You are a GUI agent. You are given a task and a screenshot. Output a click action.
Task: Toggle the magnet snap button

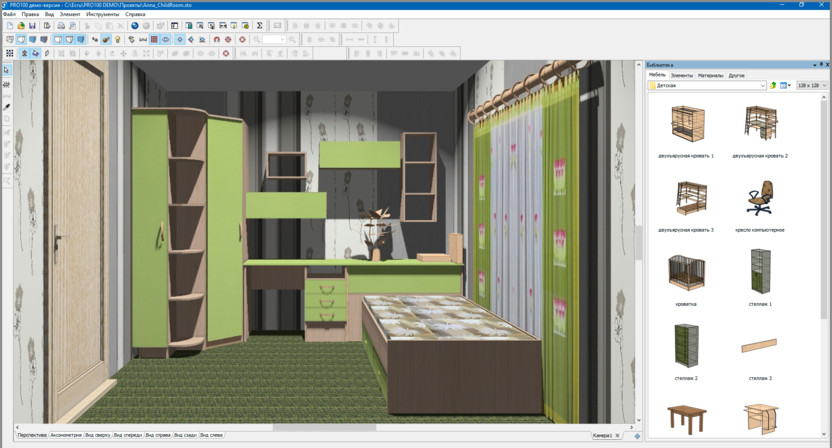215,39
